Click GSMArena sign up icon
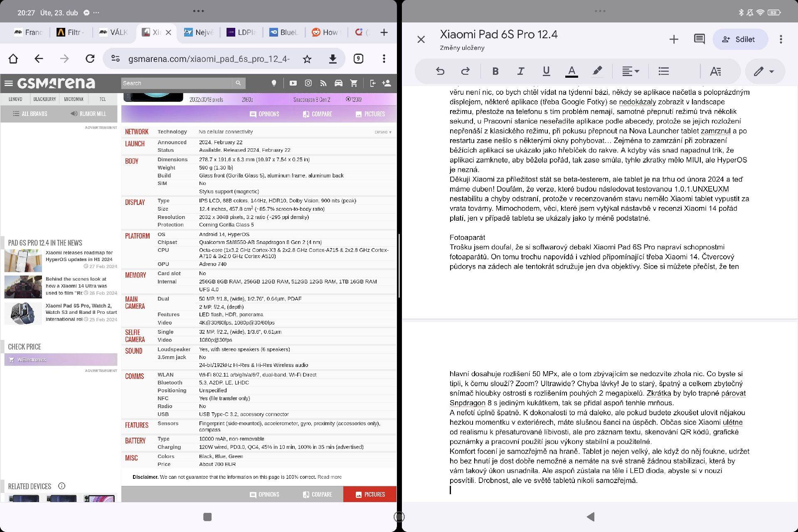798x532 pixels. pyautogui.click(x=387, y=83)
